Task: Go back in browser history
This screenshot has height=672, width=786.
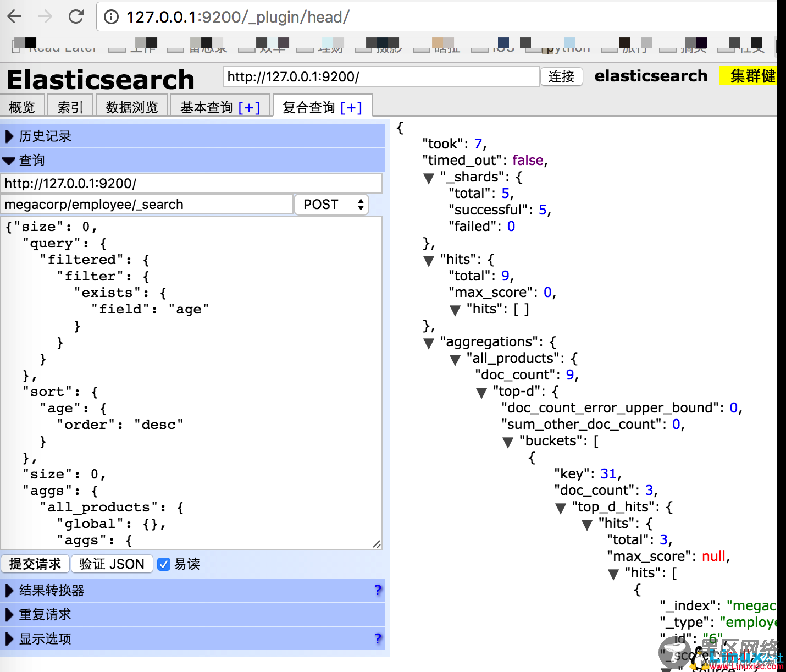Action: point(15,16)
